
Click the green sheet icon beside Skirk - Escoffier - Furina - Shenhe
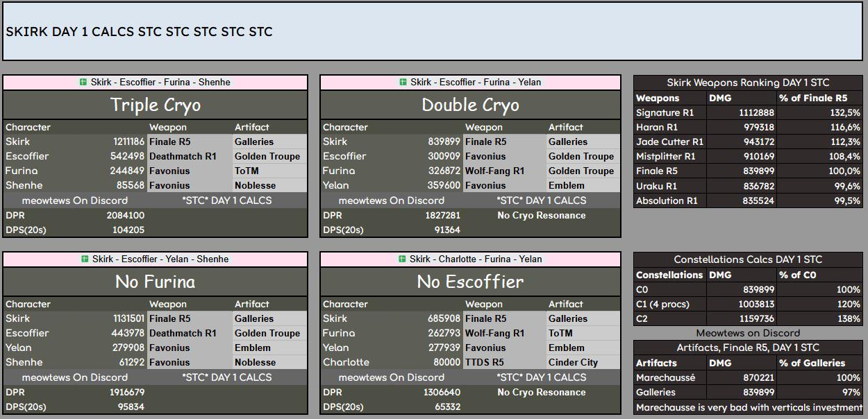click(x=83, y=83)
